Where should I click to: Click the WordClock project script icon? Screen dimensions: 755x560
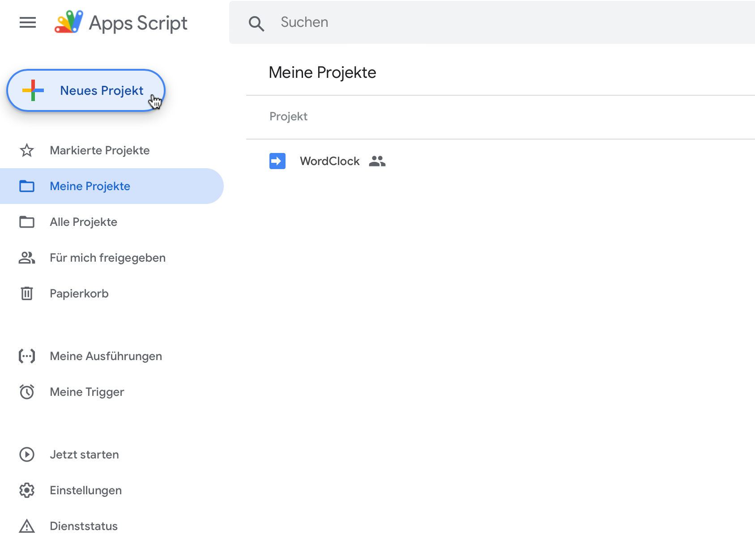(x=277, y=161)
